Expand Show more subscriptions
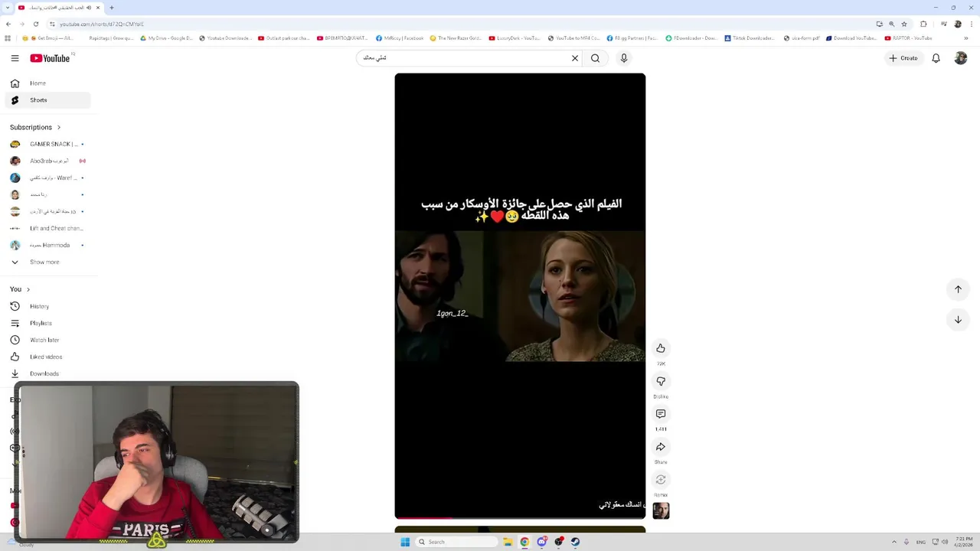980x551 pixels. click(x=47, y=262)
